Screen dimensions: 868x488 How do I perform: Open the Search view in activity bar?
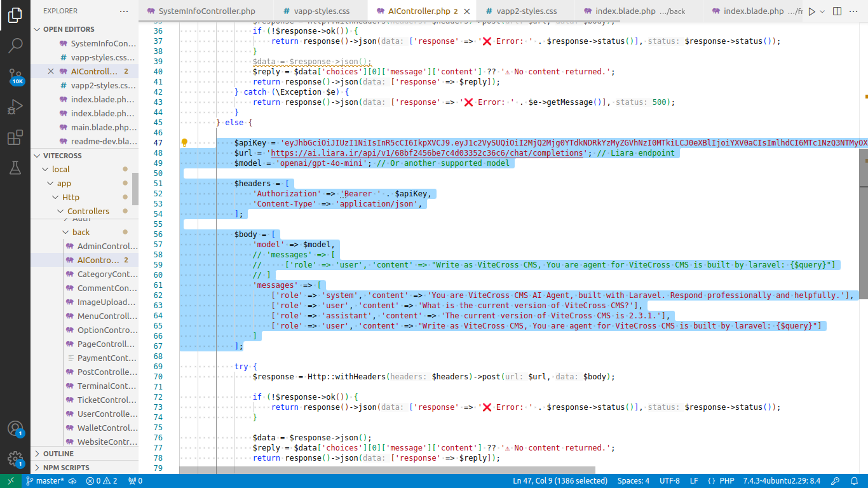click(x=15, y=45)
